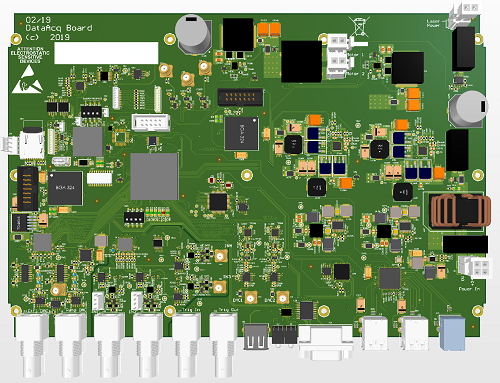Select the silver electrolytic capacitor at top
The width and height of the screenshot is (500, 383).
click(193, 34)
